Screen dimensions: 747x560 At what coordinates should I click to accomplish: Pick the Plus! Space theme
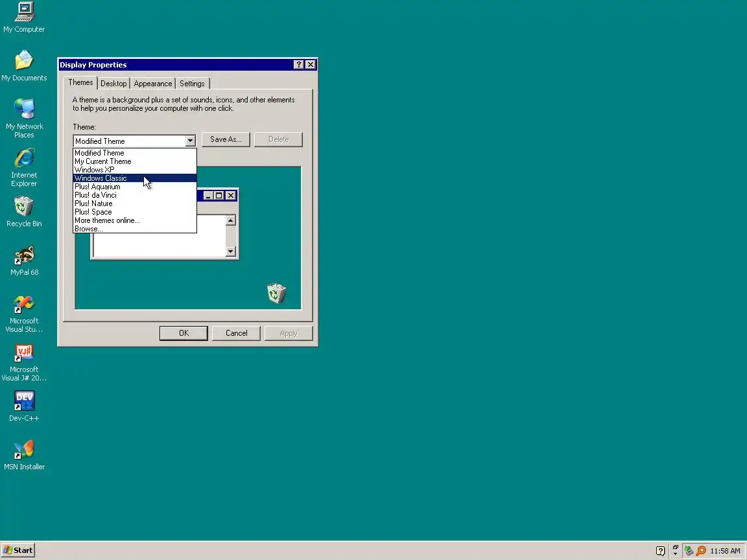coord(135,212)
